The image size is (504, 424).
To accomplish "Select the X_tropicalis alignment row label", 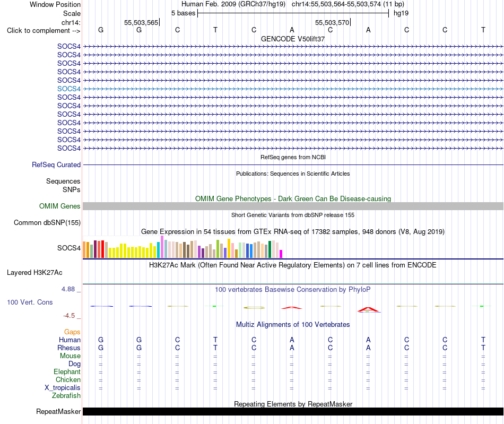I will click(x=63, y=388).
